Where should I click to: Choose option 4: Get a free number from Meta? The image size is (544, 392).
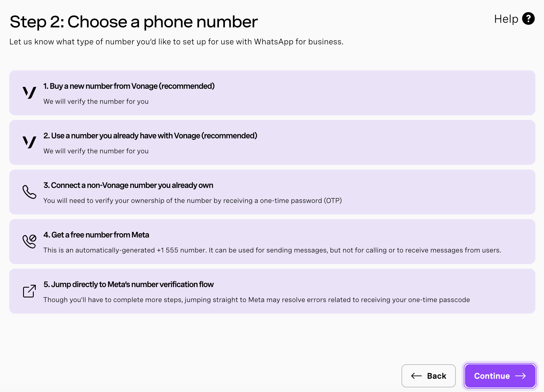tap(96, 235)
